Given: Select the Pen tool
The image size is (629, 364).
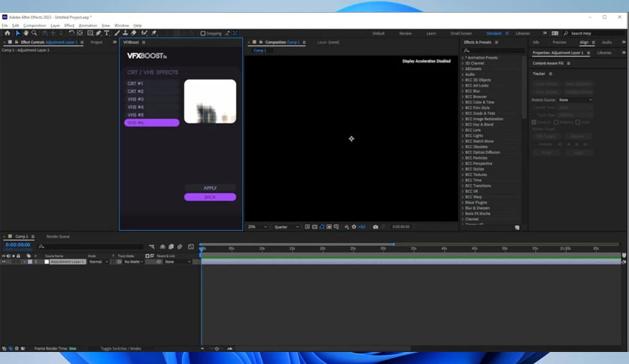Looking at the screenshot, I should (x=99, y=33).
